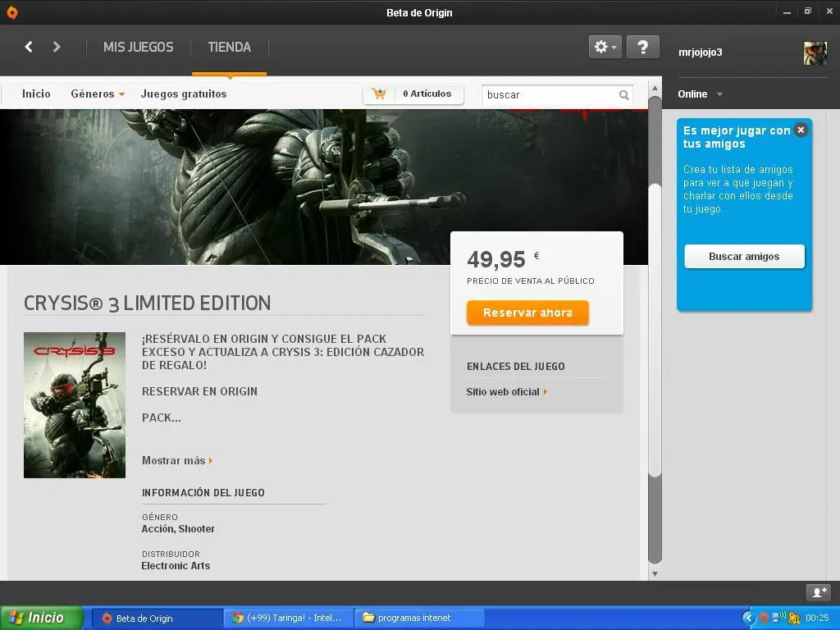Open the settings gear menu
This screenshot has width=840, height=630.
click(x=605, y=47)
